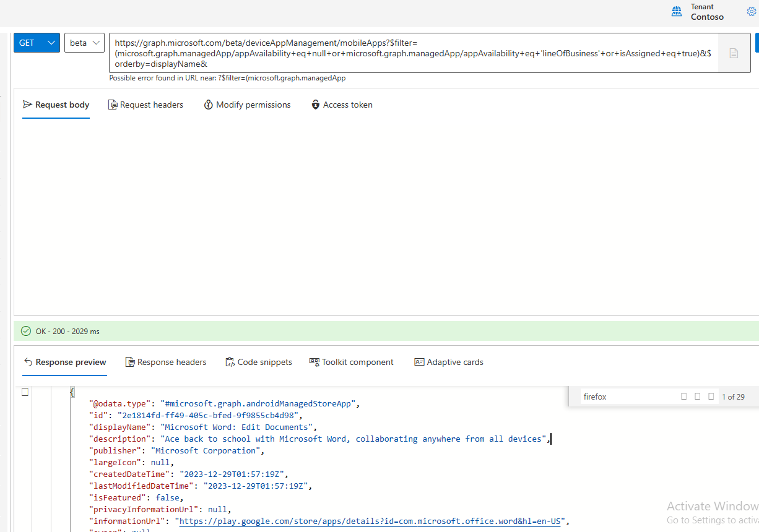Open the Request headers tab
This screenshot has width=759, height=532.
[x=145, y=105]
